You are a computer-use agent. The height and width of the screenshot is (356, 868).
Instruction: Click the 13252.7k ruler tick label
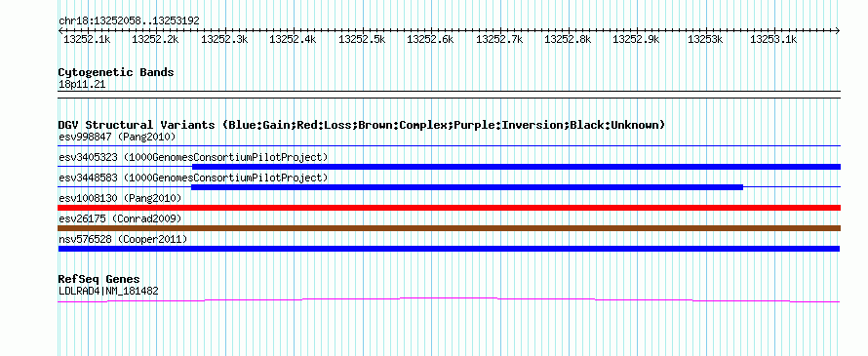(x=499, y=39)
